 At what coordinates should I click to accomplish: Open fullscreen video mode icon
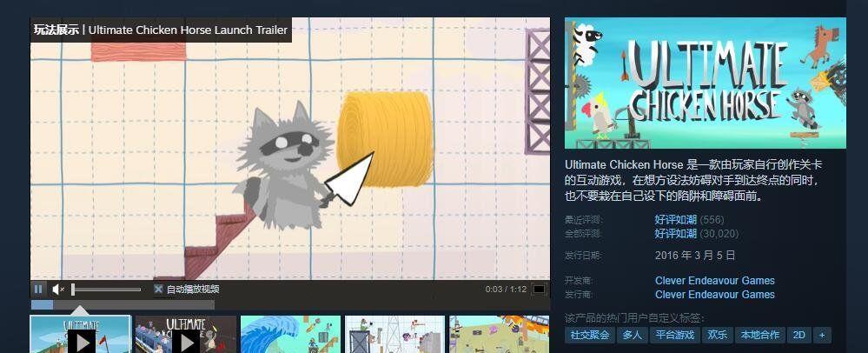pyautogui.click(x=539, y=290)
